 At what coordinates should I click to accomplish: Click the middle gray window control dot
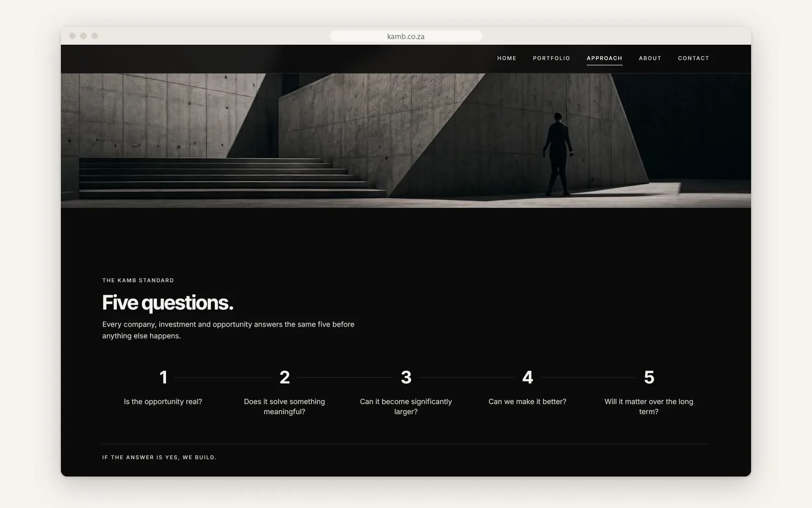(83, 36)
